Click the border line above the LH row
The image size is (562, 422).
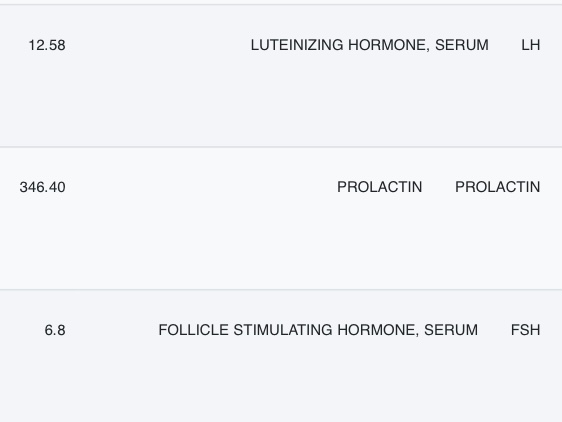point(281,5)
